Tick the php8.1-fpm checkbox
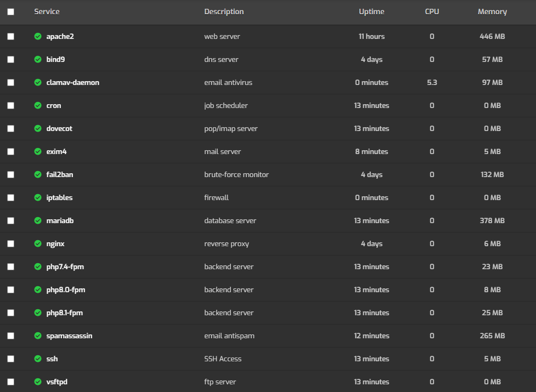 pyautogui.click(x=10, y=313)
